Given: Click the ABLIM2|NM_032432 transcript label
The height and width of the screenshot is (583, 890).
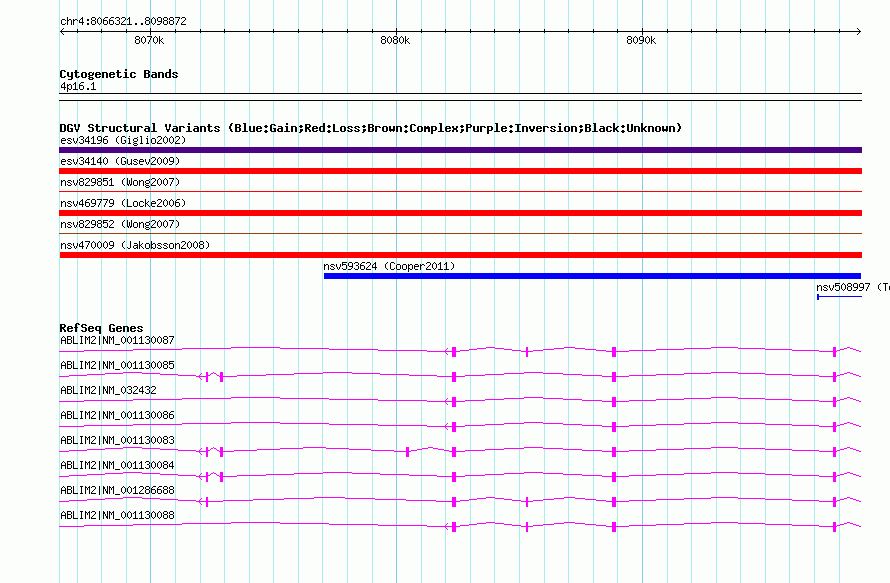Looking at the screenshot, I should (x=108, y=391).
